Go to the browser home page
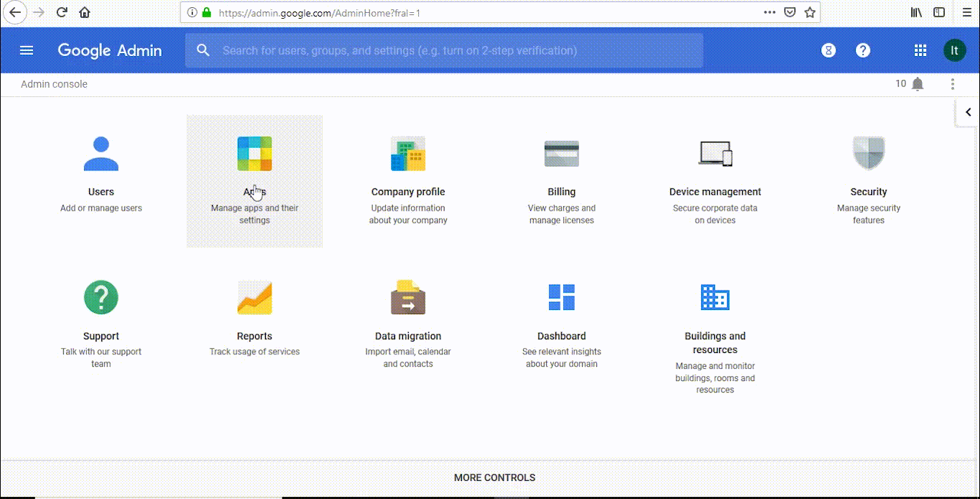The height and width of the screenshot is (499, 980). [x=85, y=12]
